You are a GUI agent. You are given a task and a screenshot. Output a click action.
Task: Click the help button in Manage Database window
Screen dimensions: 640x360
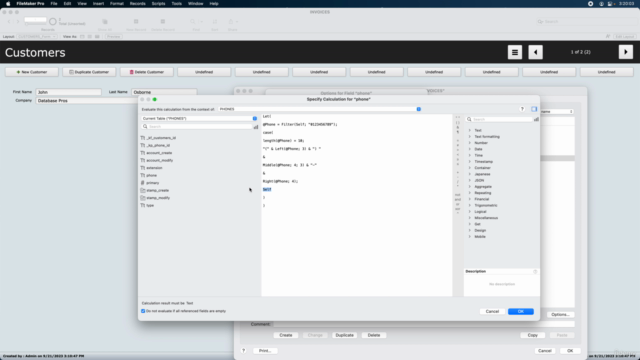[x=244, y=351]
